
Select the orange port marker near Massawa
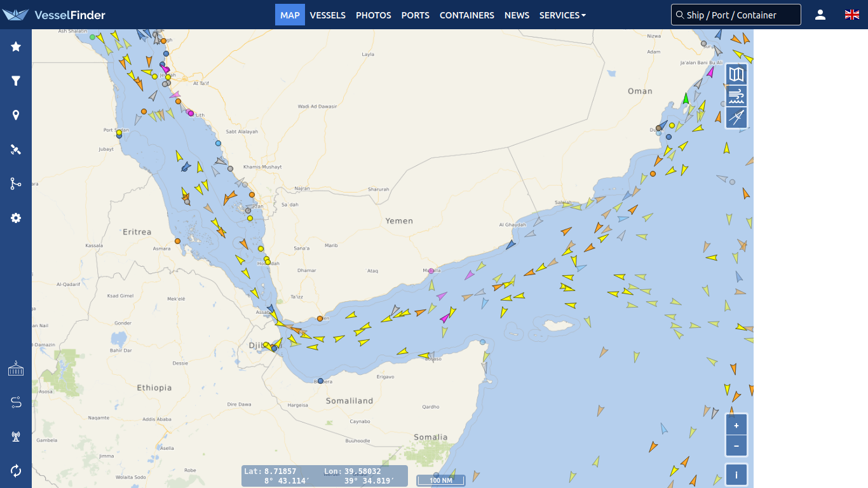(x=177, y=241)
